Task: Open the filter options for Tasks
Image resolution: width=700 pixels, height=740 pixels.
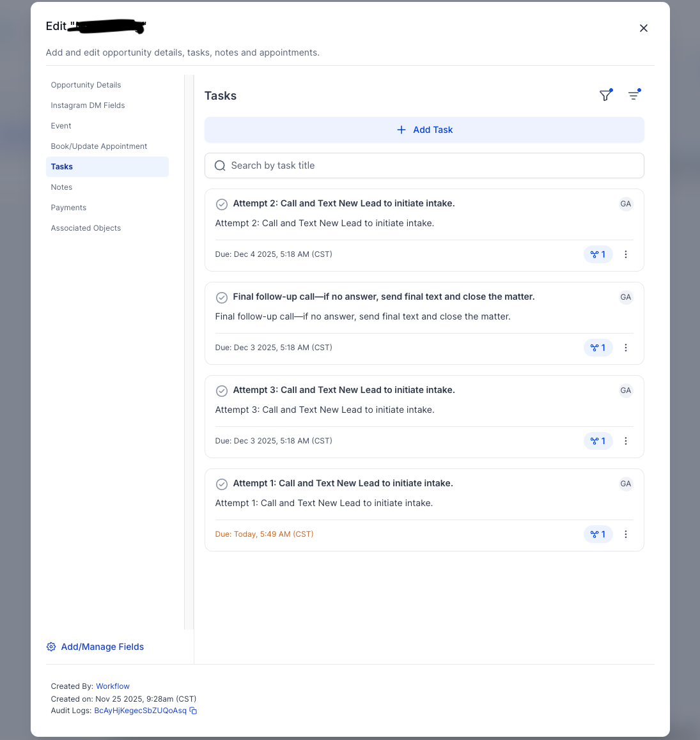Action: (605, 95)
